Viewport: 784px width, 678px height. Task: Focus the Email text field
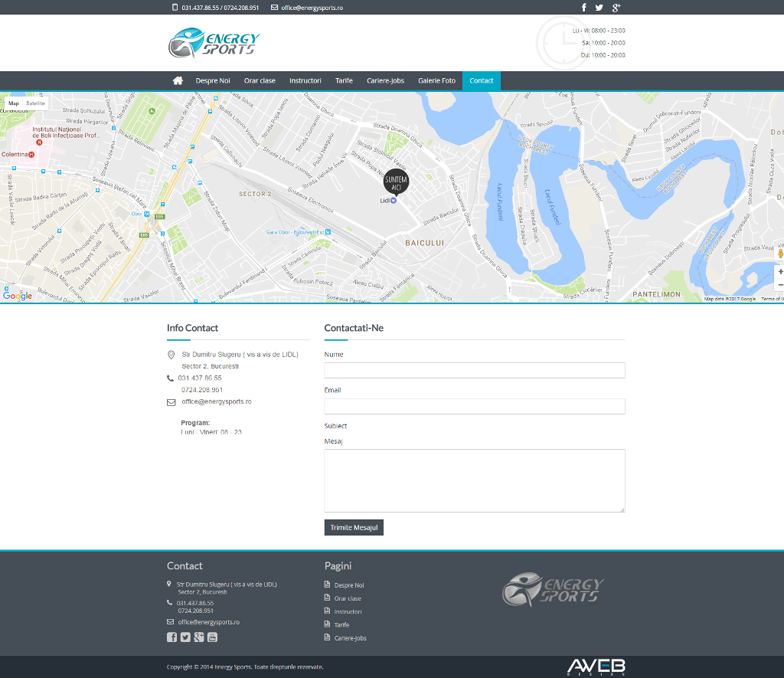point(475,406)
